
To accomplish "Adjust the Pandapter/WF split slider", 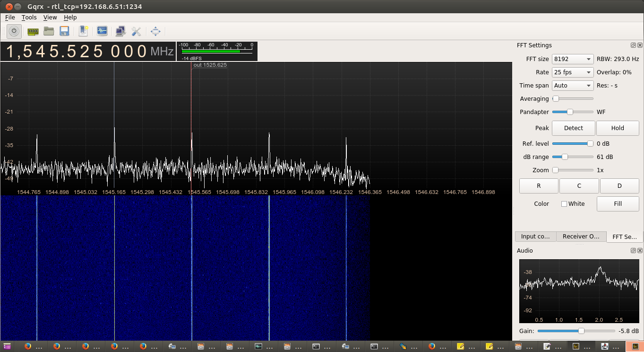I will point(573,112).
